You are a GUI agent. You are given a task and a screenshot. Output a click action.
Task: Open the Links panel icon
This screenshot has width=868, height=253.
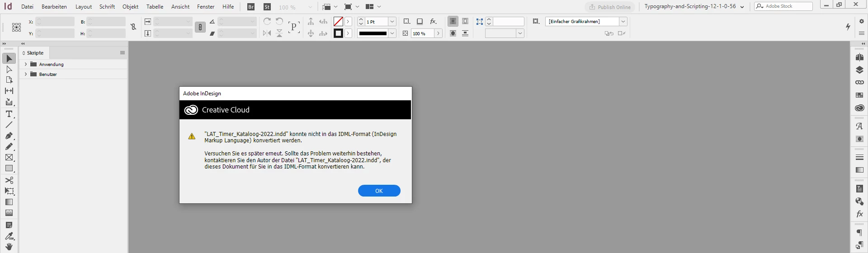pos(859,83)
